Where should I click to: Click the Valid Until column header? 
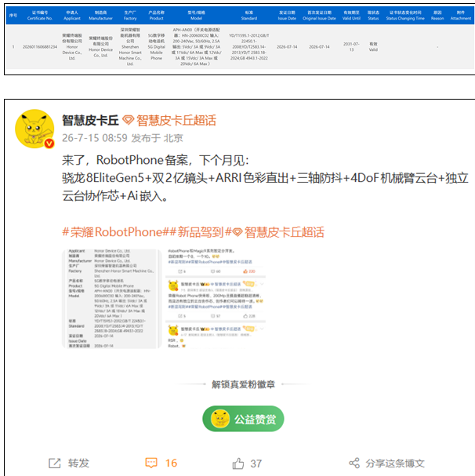pyautogui.click(x=351, y=15)
